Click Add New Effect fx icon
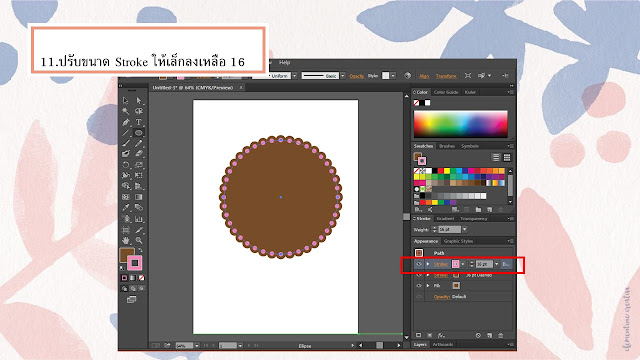The width and height of the screenshot is (640, 360). click(x=441, y=336)
